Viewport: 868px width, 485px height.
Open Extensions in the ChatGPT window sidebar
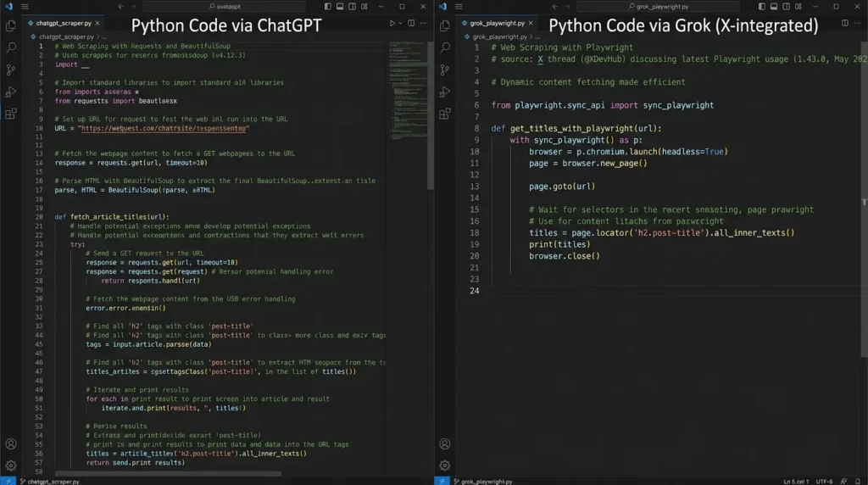pyautogui.click(x=10, y=114)
